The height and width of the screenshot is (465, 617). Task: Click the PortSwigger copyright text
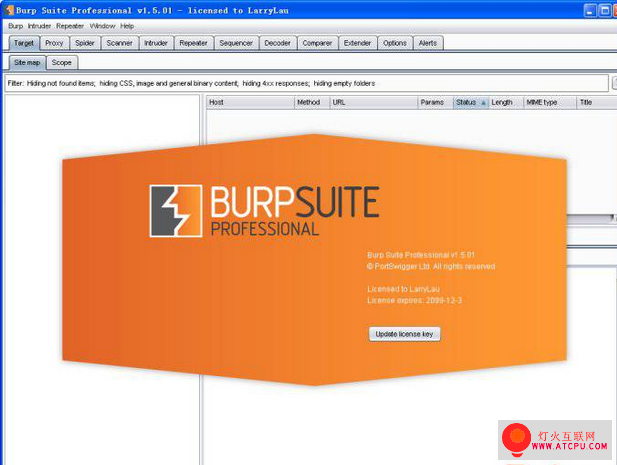point(431,266)
